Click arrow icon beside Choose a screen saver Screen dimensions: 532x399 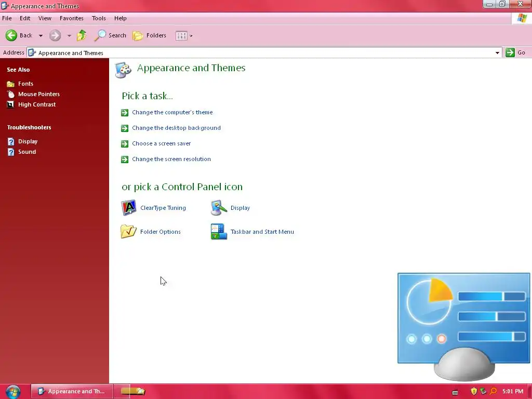point(125,144)
